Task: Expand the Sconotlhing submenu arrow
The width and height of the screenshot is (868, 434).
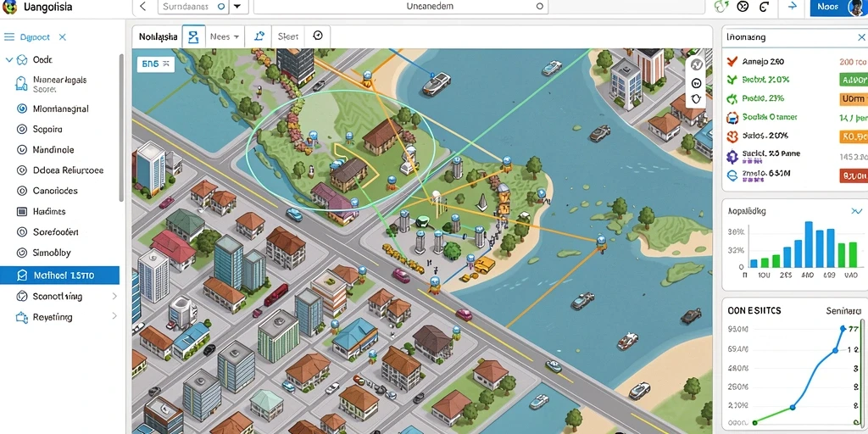Action: click(x=114, y=296)
